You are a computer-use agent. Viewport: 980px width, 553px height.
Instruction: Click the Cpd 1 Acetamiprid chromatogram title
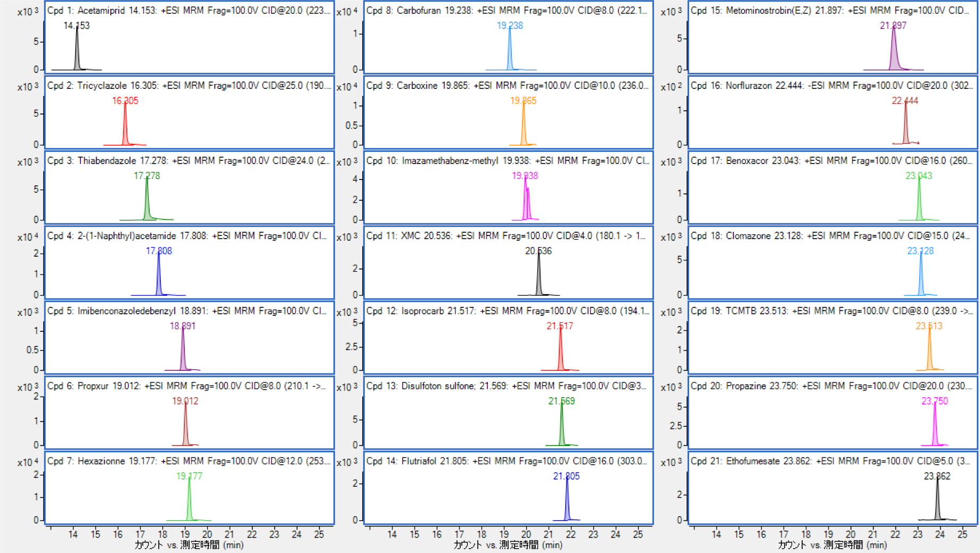pos(189,11)
